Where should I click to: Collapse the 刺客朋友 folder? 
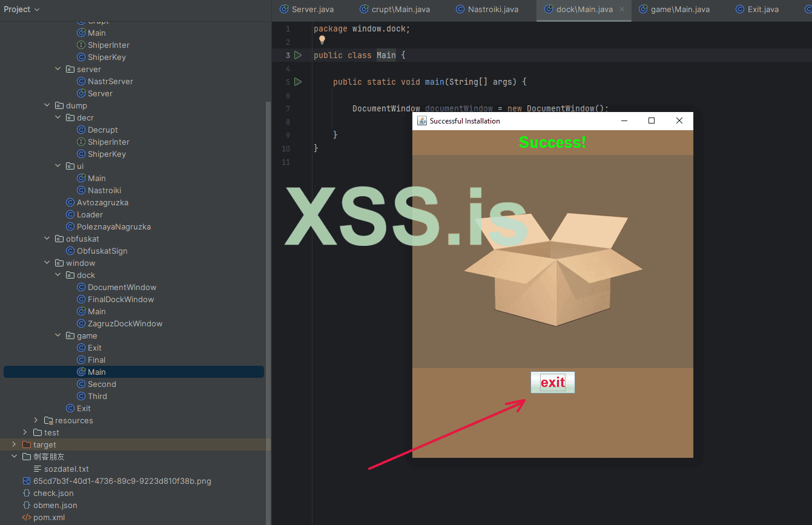tap(14, 457)
